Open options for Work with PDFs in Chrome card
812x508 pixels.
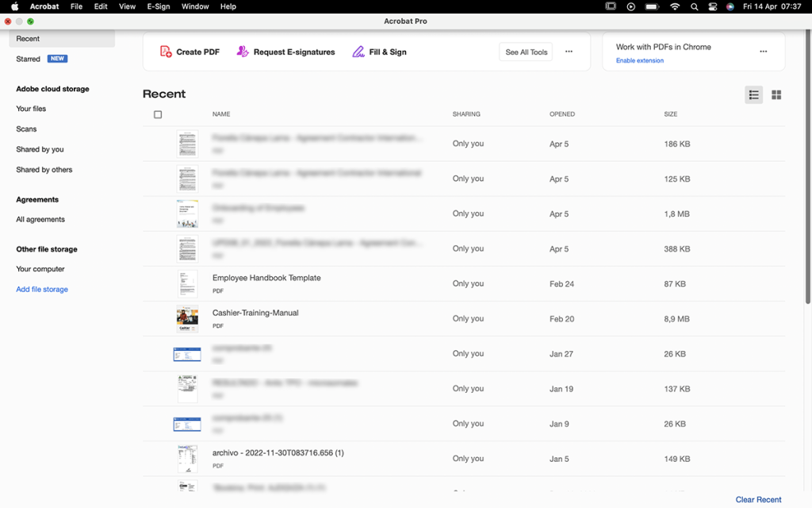tap(764, 52)
